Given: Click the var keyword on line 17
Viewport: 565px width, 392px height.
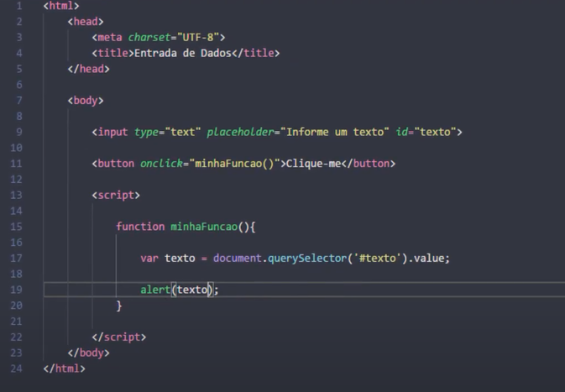Looking at the screenshot, I should [x=149, y=259].
